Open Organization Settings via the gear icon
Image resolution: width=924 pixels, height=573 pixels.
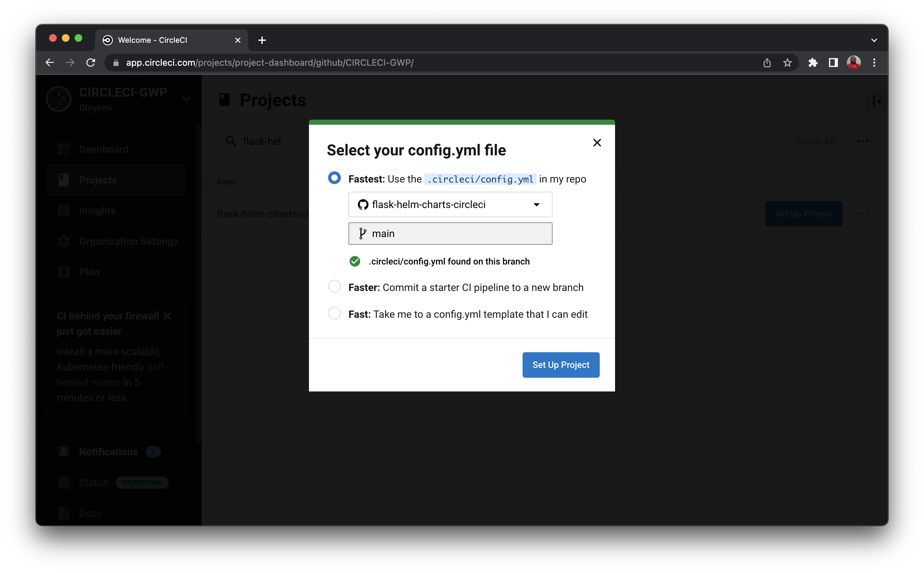(x=63, y=241)
